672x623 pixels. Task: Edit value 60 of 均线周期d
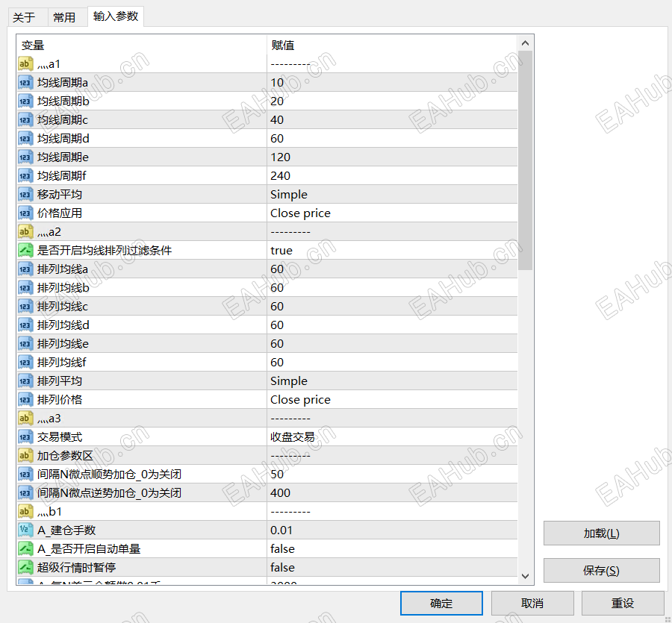point(392,138)
